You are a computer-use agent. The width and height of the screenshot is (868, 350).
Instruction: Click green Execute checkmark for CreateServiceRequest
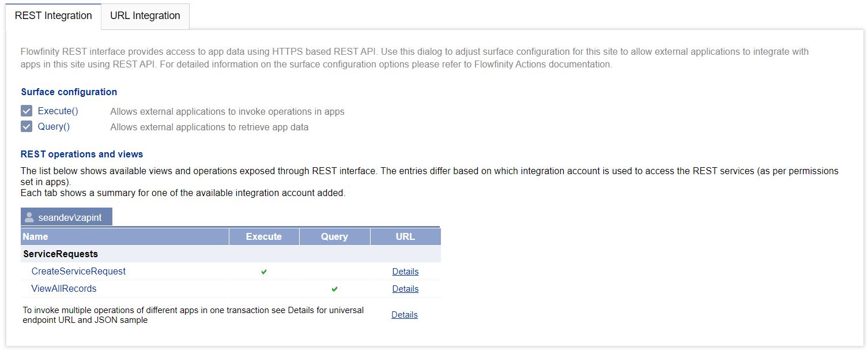click(264, 272)
